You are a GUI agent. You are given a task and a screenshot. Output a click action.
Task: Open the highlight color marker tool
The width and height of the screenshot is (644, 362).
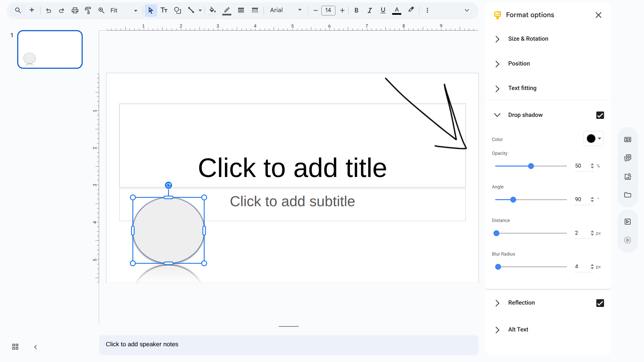pos(411,10)
